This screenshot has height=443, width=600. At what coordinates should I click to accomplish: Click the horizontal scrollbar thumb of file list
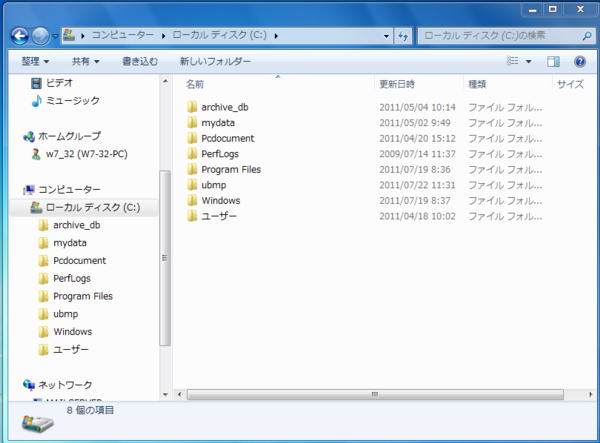375,394
